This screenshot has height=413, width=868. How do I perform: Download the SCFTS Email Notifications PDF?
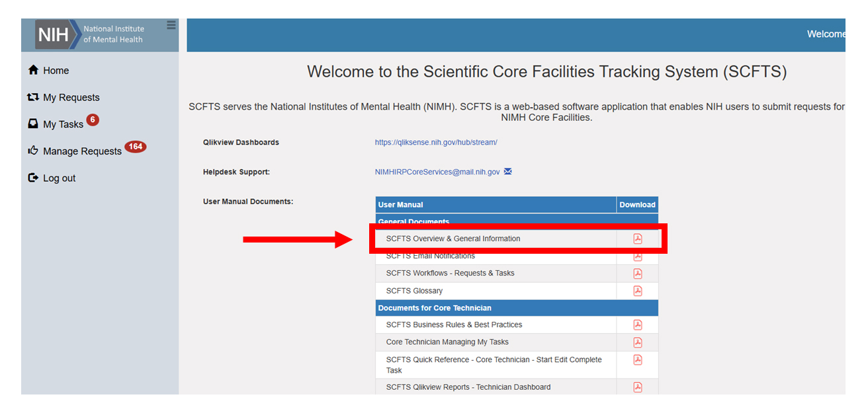(637, 256)
